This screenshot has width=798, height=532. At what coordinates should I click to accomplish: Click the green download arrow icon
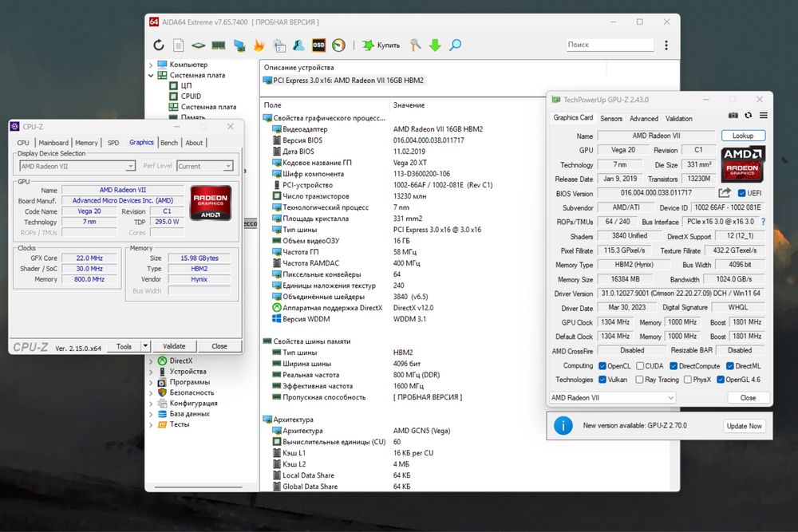coord(435,45)
